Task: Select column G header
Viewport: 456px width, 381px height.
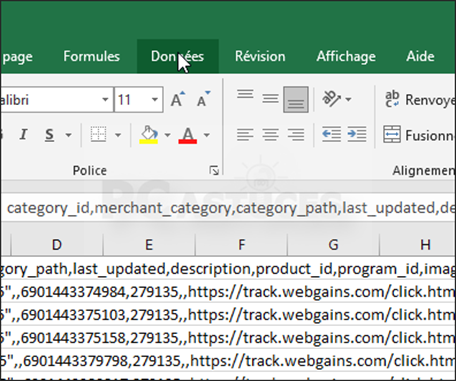Action: click(333, 245)
